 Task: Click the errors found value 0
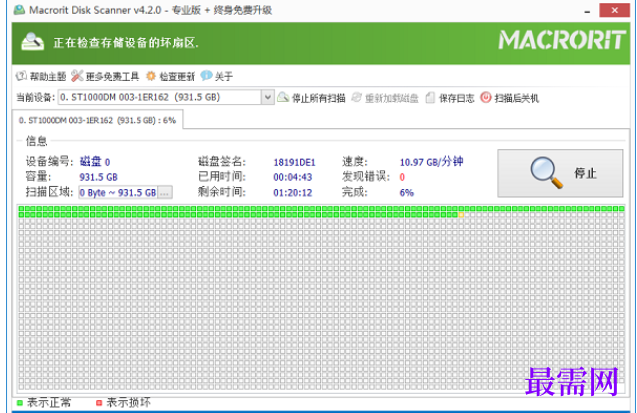[x=402, y=177]
